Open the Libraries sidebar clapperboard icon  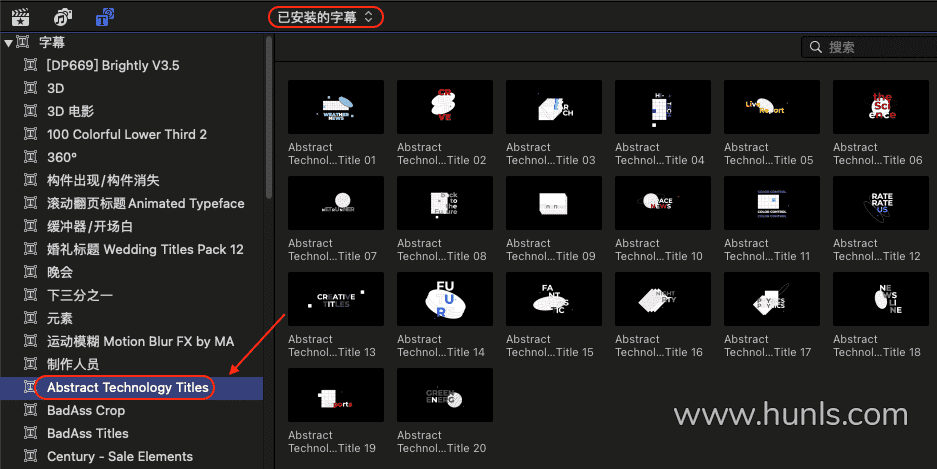tap(20, 17)
